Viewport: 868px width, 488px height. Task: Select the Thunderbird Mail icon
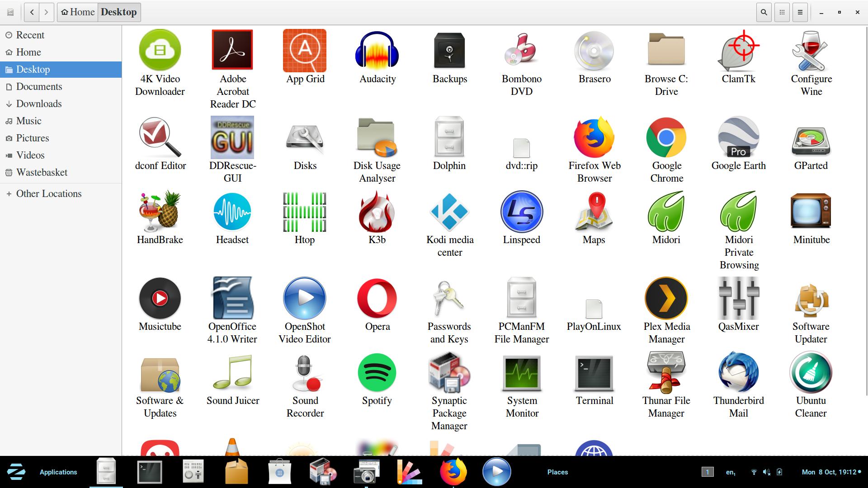click(738, 373)
